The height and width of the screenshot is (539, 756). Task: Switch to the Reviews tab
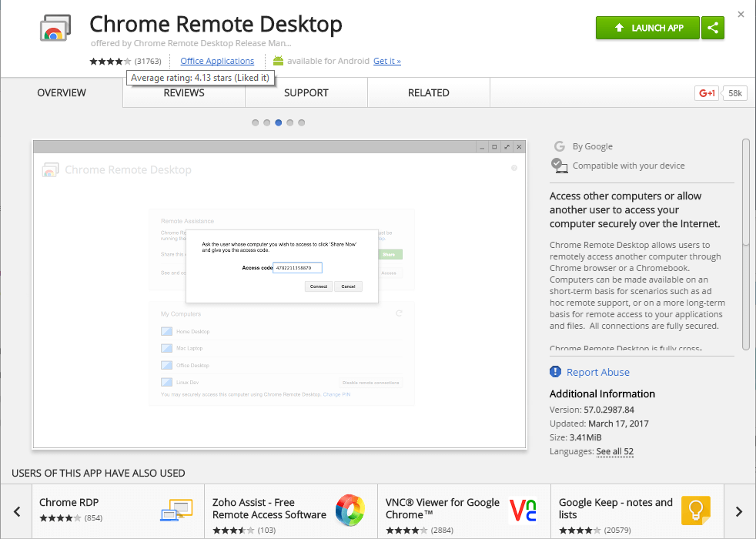tap(184, 92)
